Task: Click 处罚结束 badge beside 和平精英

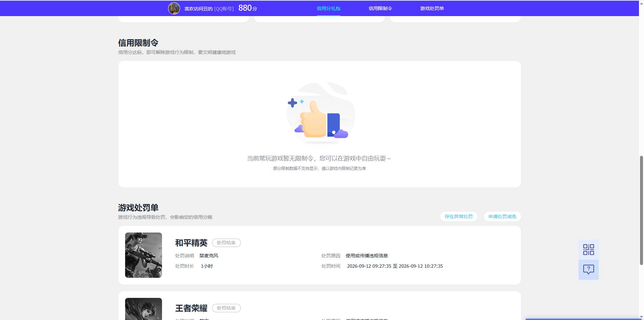Action: (x=226, y=243)
